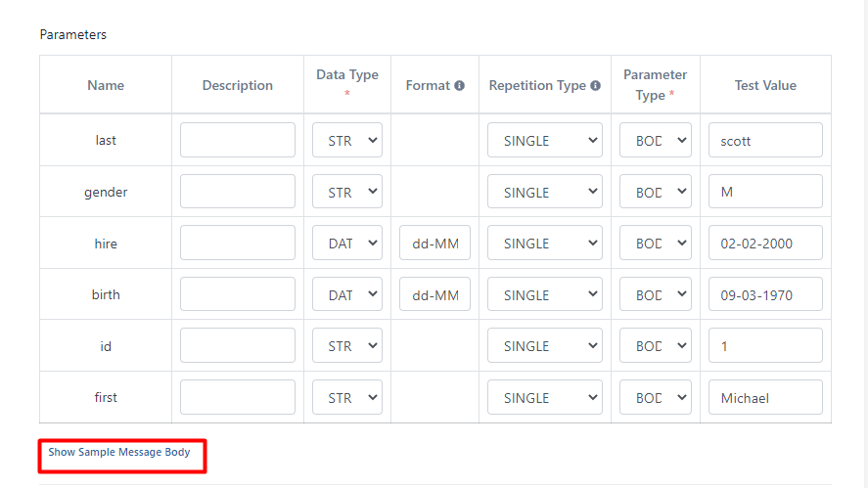The image size is (868, 488).
Task: Expand Repetition Type dropdown for gender
Action: pos(544,192)
